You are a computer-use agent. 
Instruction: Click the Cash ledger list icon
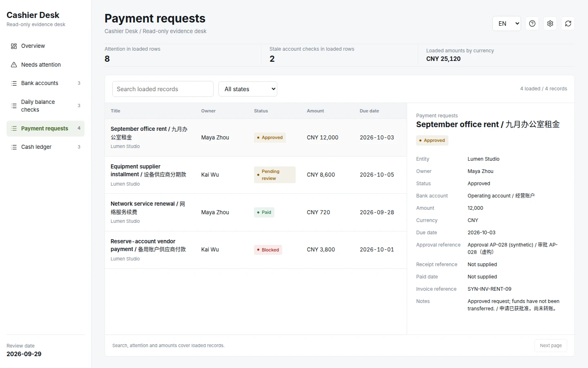(14, 147)
